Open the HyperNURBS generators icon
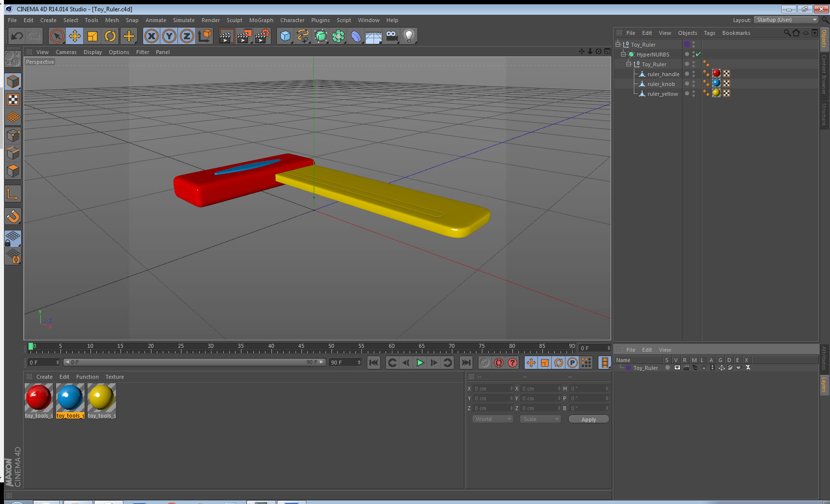The height and width of the screenshot is (504, 830). click(321, 36)
